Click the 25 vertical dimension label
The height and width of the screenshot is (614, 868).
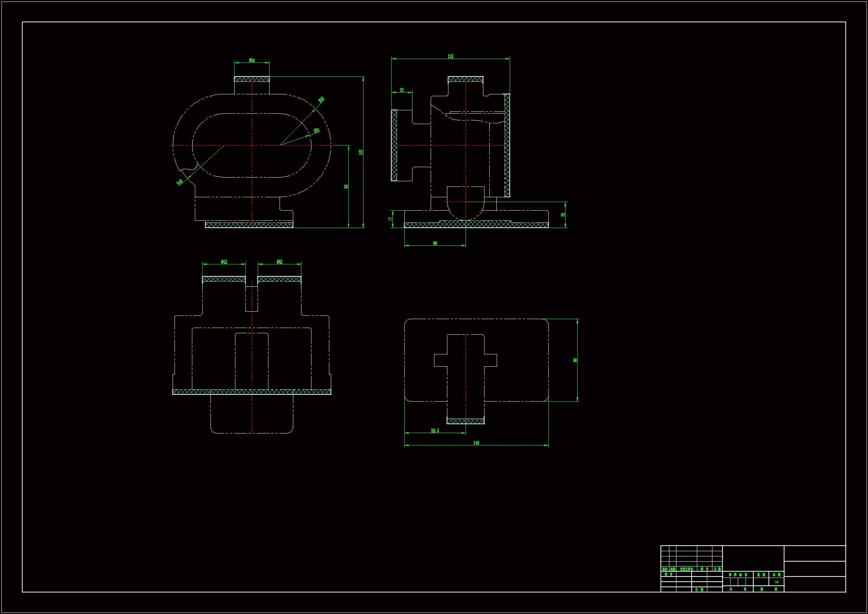[x=563, y=215]
